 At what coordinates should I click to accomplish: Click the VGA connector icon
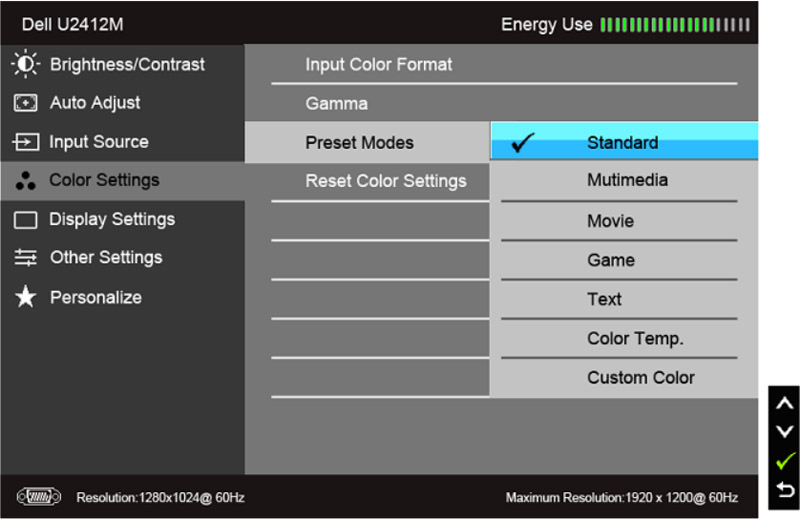click(x=39, y=496)
